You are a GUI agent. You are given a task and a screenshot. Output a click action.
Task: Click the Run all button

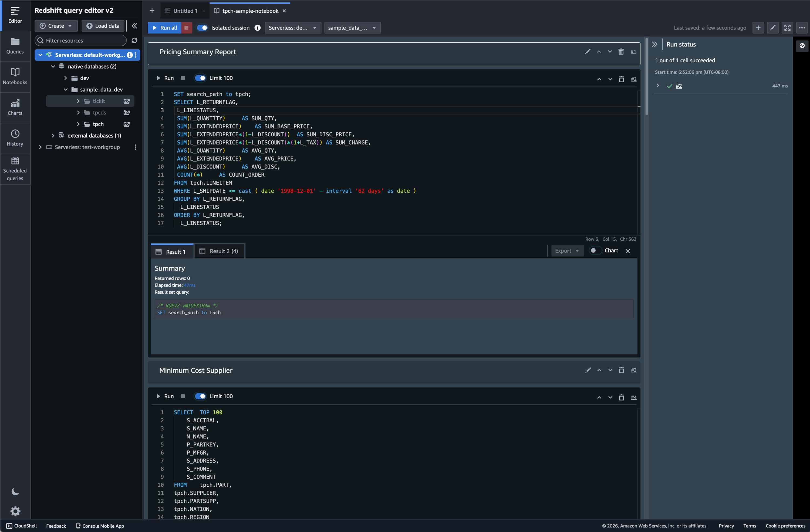pos(164,28)
